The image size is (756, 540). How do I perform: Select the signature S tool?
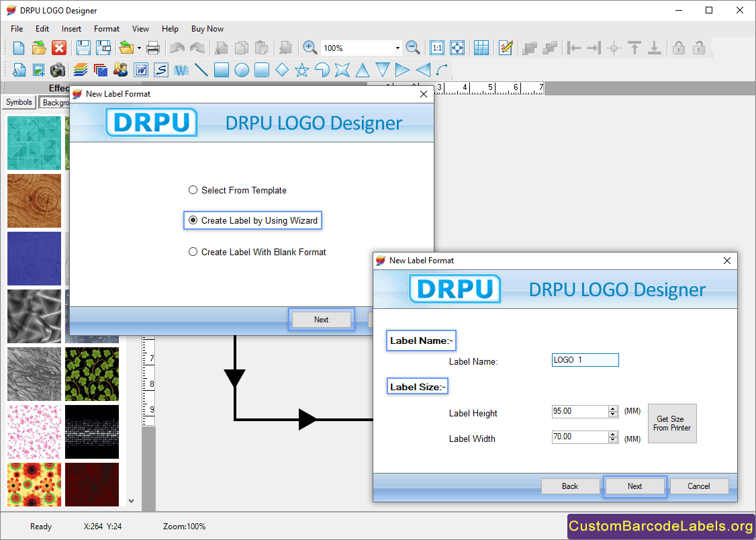pyautogui.click(x=161, y=71)
